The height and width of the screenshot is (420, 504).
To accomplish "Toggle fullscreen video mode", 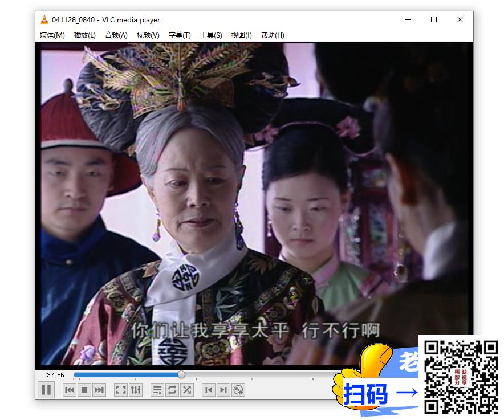I will coord(120,390).
